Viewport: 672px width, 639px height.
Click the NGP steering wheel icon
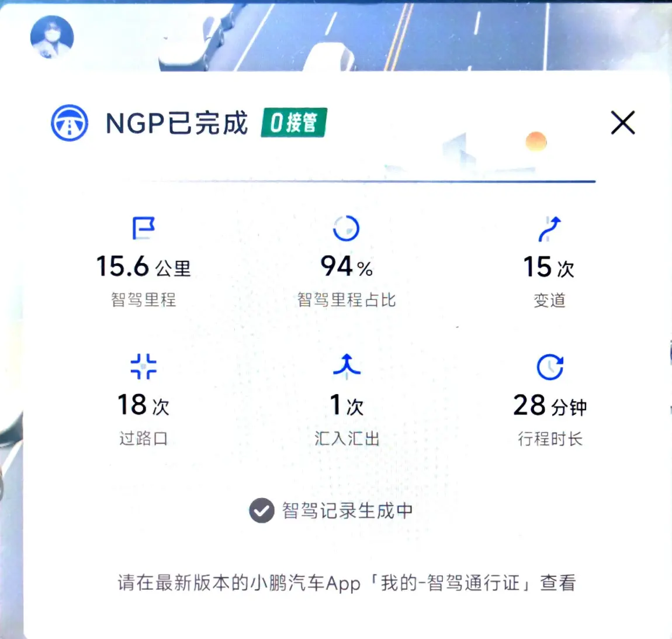click(x=70, y=123)
